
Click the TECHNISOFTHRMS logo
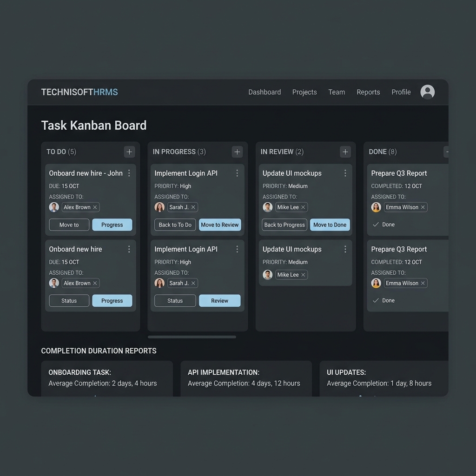(x=79, y=92)
